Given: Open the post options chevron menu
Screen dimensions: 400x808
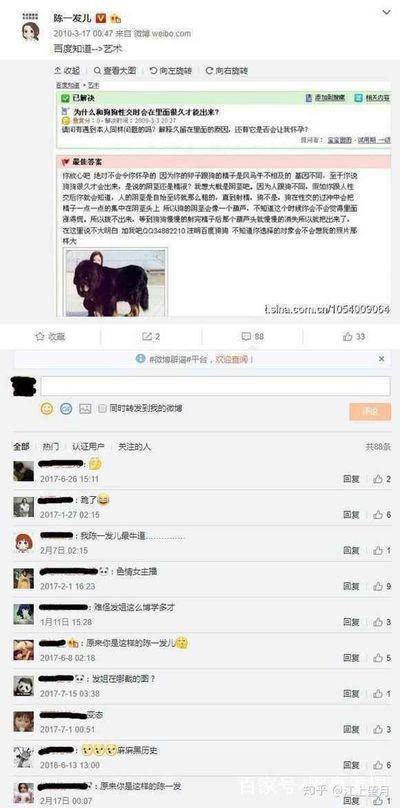Looking at the screenshot, I should click(x=386, y=12).
